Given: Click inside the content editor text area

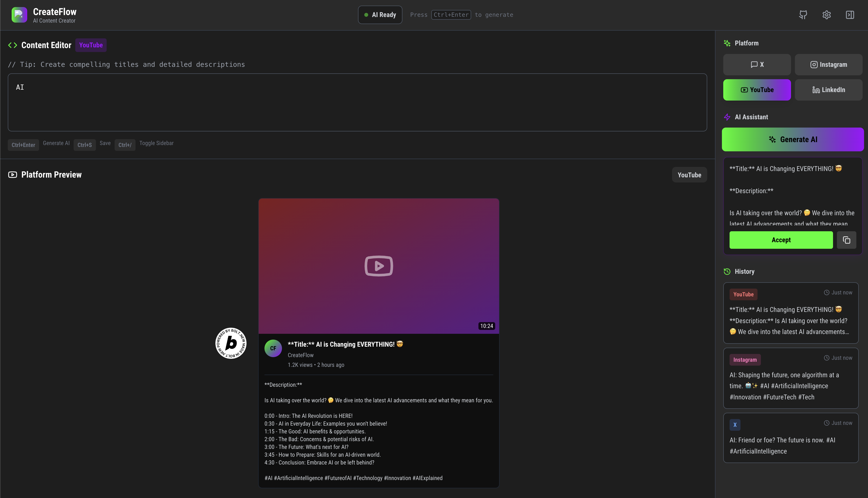Looking at the screenshot, I should click(x=357, y=103).
